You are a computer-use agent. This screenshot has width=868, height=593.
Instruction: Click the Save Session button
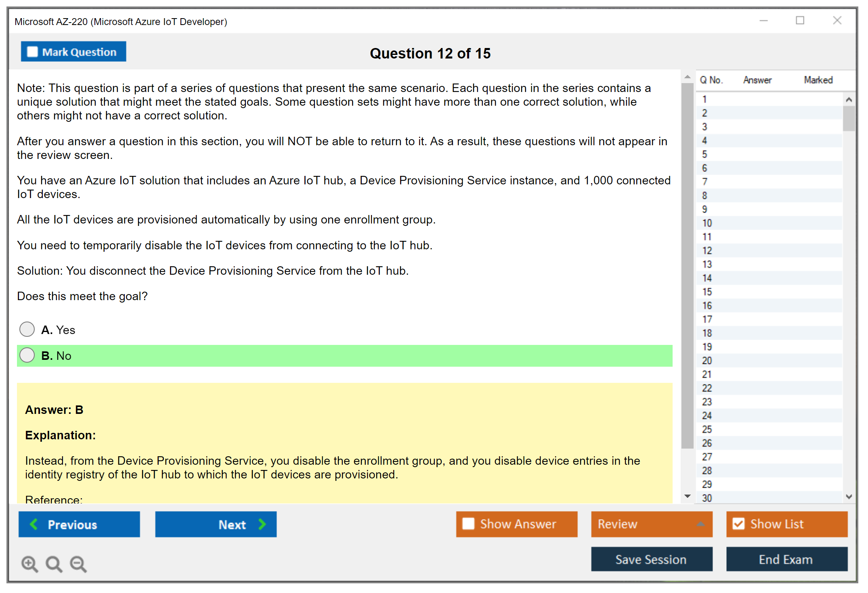pyautogui.click(x=651, y=559)
